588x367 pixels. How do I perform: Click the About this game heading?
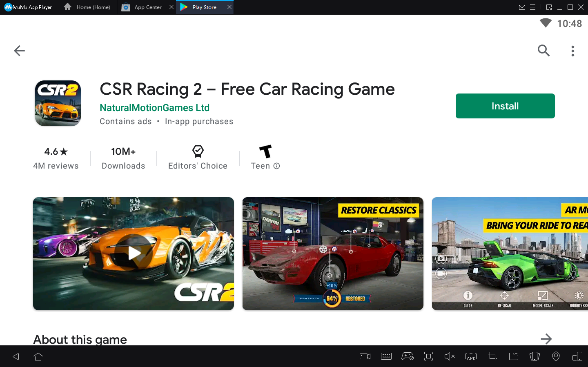(80, 339)
